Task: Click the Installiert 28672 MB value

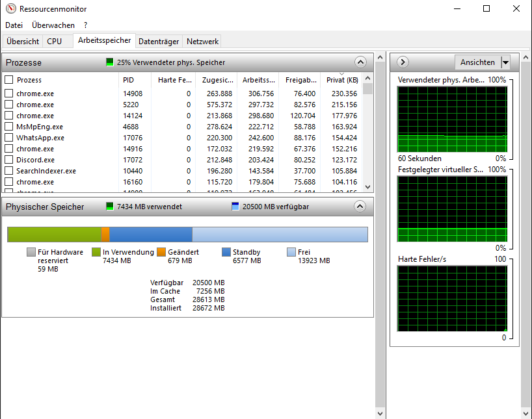Action: (208, 308)
